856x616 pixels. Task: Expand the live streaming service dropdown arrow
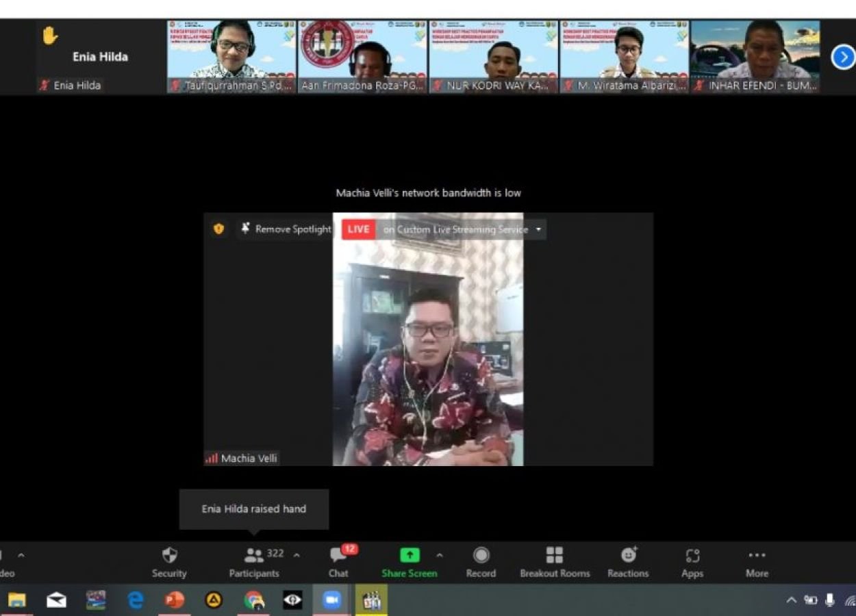coord(538,230)
